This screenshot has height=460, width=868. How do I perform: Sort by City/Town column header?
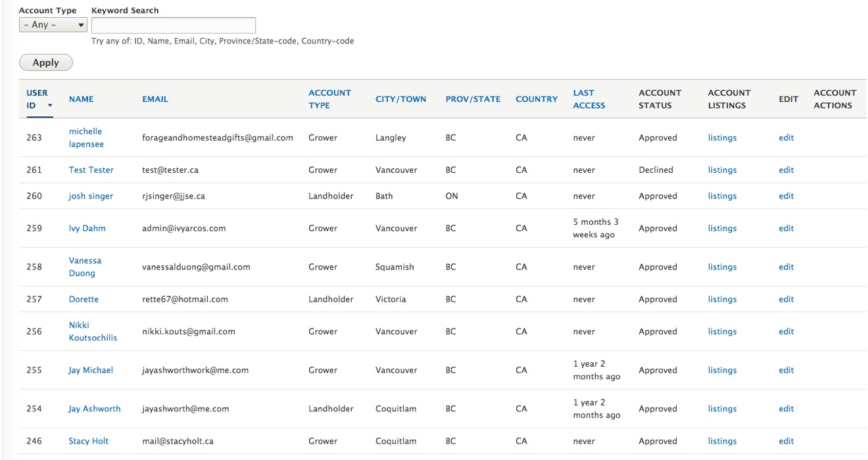click(x=400, y=99)
